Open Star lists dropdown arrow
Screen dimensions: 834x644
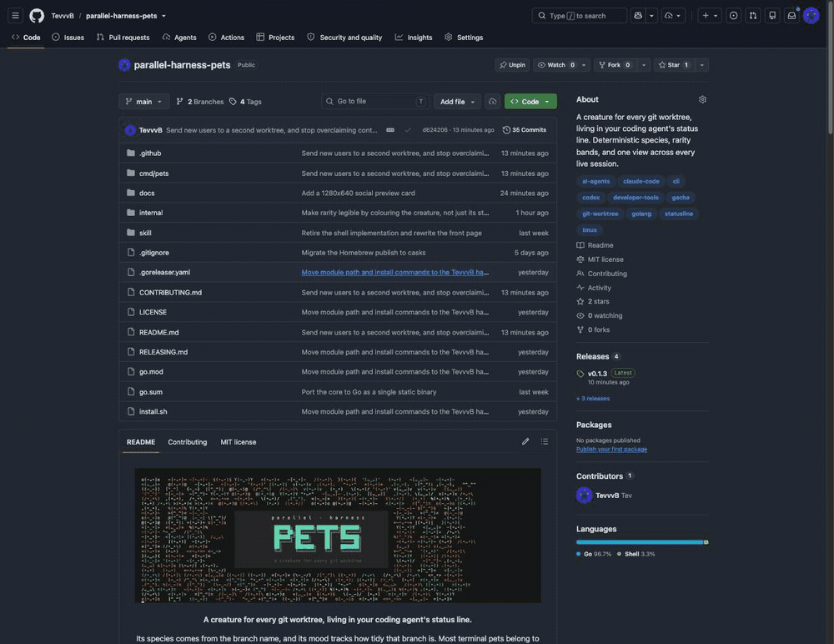701,65
